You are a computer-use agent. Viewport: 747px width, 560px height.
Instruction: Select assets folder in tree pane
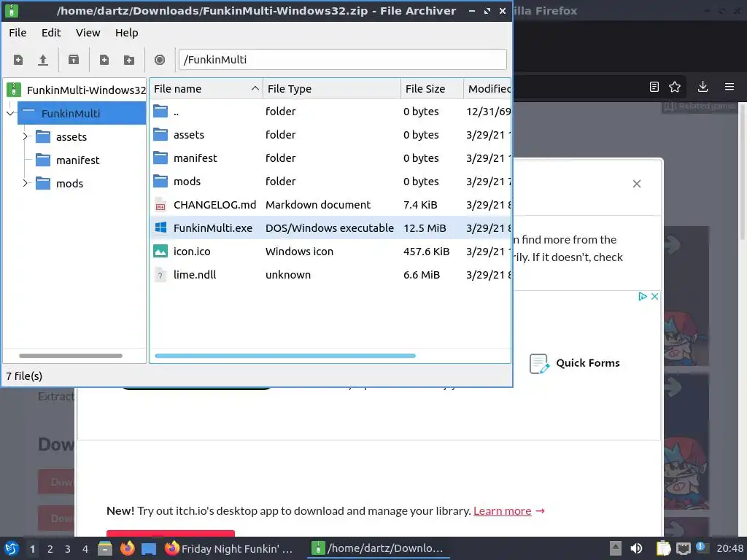[71, 137]
